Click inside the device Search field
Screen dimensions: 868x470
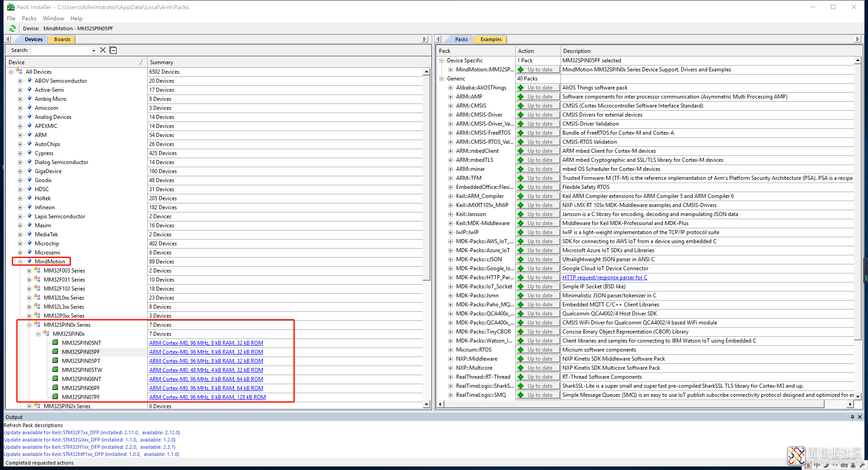point(60,50)
